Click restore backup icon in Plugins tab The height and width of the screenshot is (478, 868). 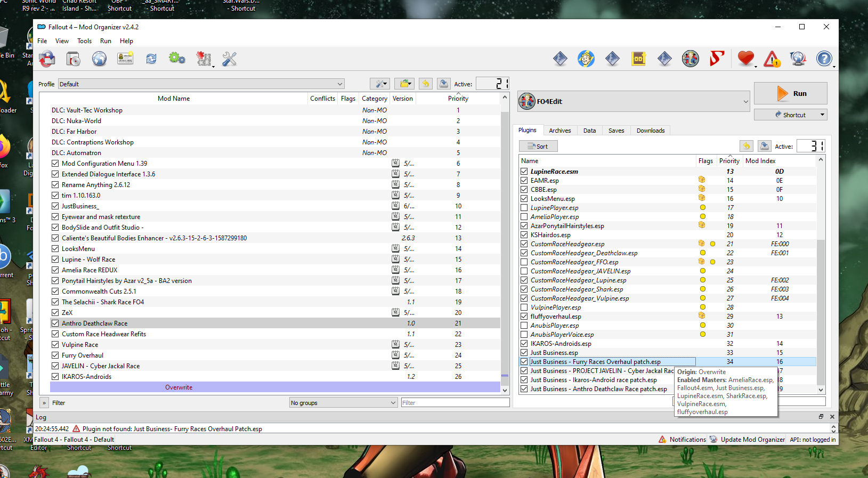[x=746, y=146]
